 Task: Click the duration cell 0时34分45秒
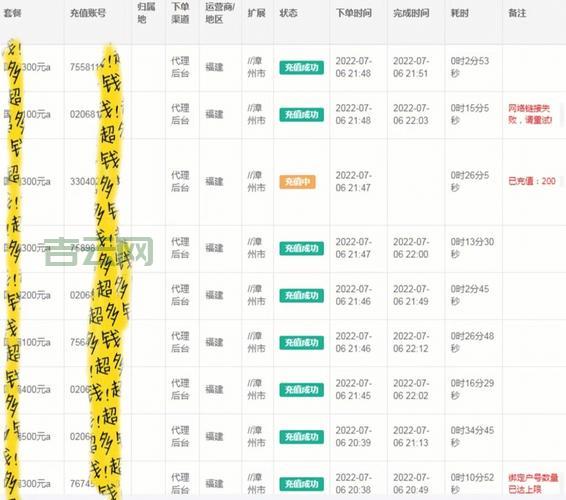tap(472, 436)
